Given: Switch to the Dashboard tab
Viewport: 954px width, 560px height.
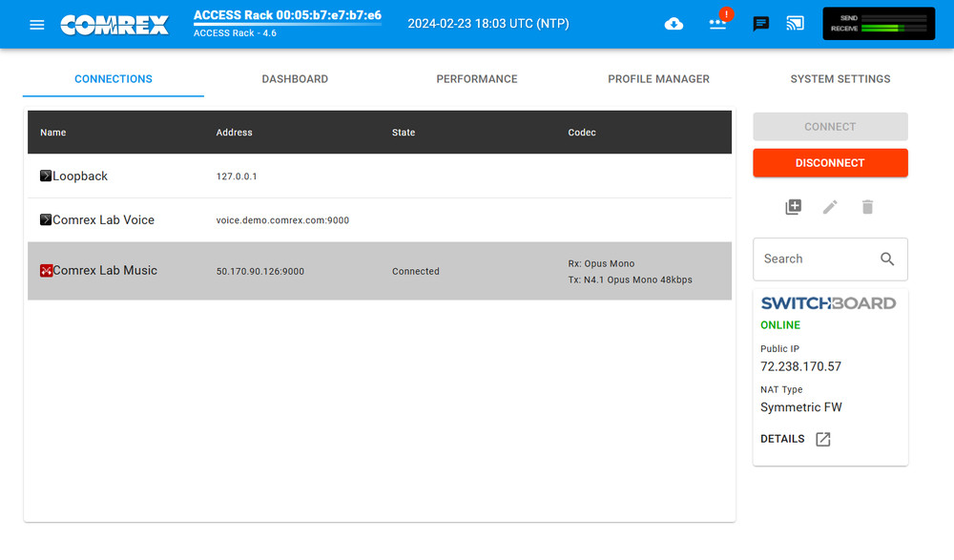Looking at the screenshot, I should click(x=295, y=79).
